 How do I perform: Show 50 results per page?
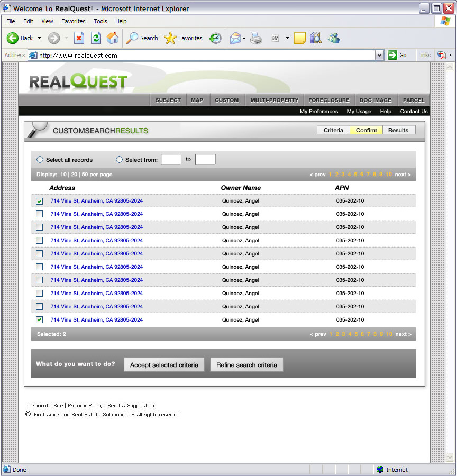point(85,175)
